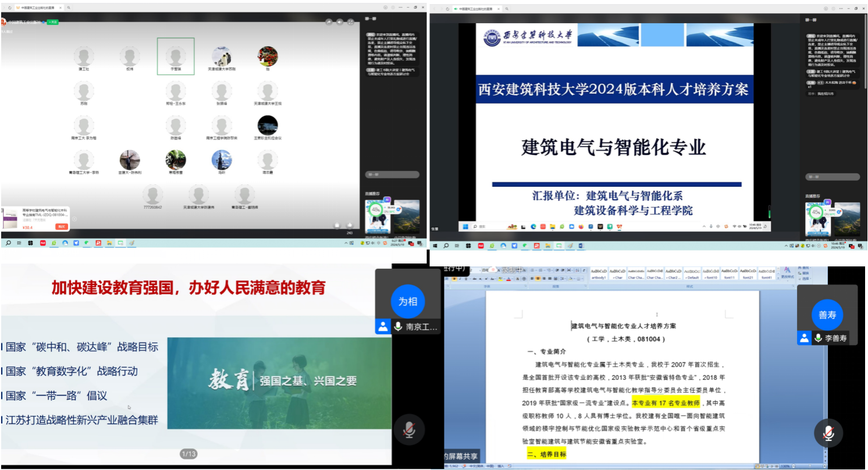This screenshot has height=470, width=868.
Task: Click the search icon beside the tab in the top-left browser
Action: tap(69, 8)
